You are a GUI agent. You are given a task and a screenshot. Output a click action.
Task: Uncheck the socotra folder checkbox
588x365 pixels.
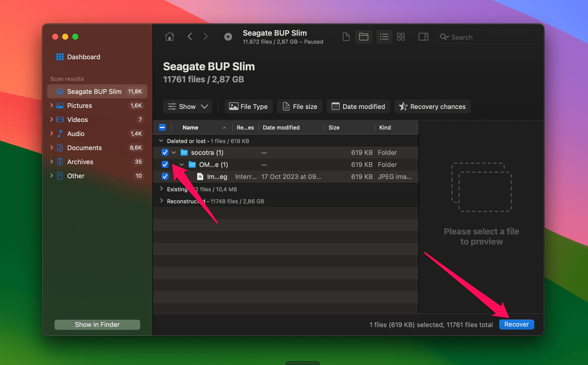165,153
